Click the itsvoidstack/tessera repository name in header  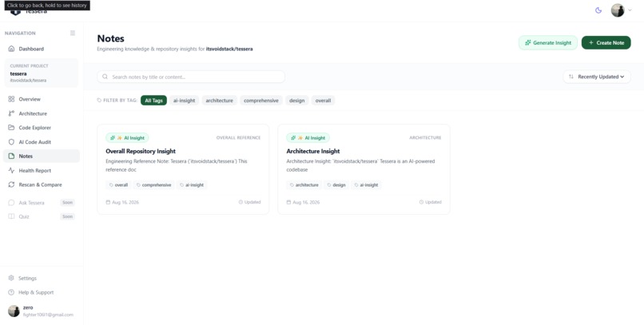click(229, 49)
